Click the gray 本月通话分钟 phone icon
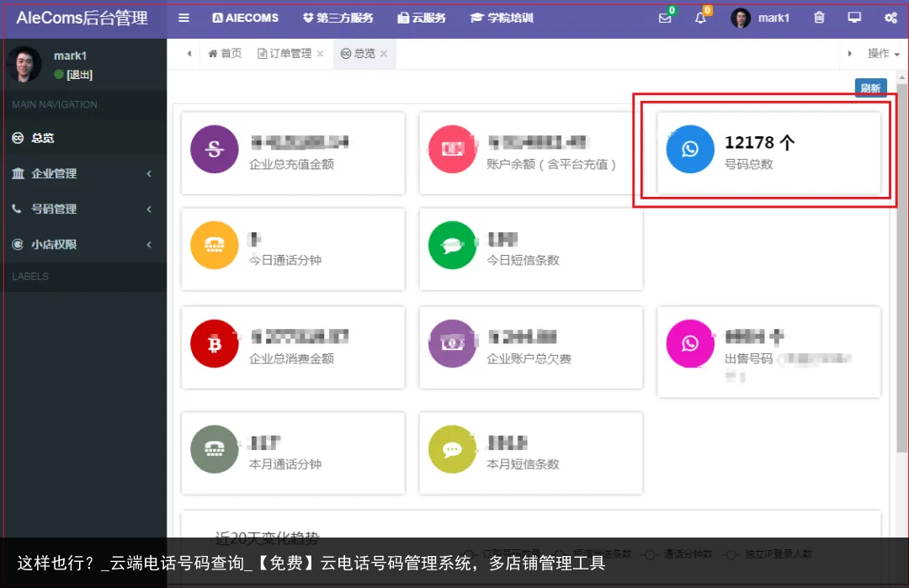Screen dimensions: 909x588 [x=215, y=449]
